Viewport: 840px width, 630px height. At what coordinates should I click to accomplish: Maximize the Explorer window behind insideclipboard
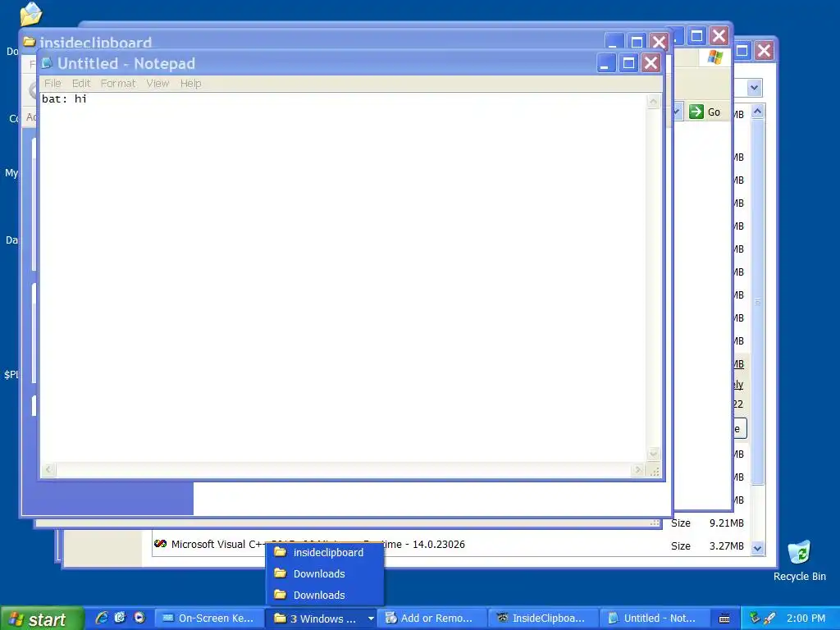tap(696, 36)
